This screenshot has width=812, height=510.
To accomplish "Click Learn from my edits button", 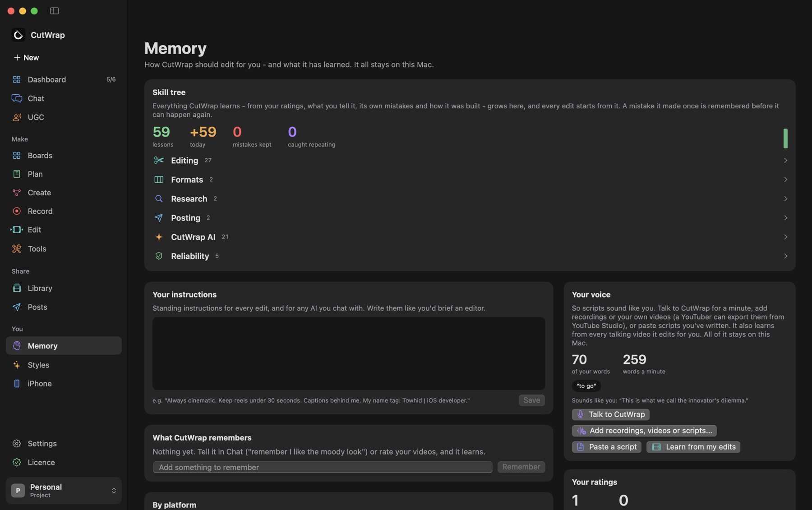I will (x=693, y=447).
